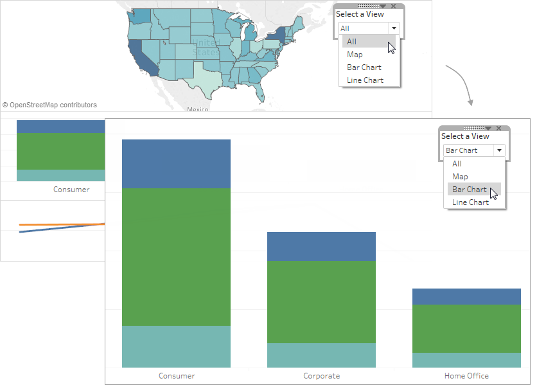Click the drag handle grip on the upper parameter card
Screen dimensions: 537x392
369,6
